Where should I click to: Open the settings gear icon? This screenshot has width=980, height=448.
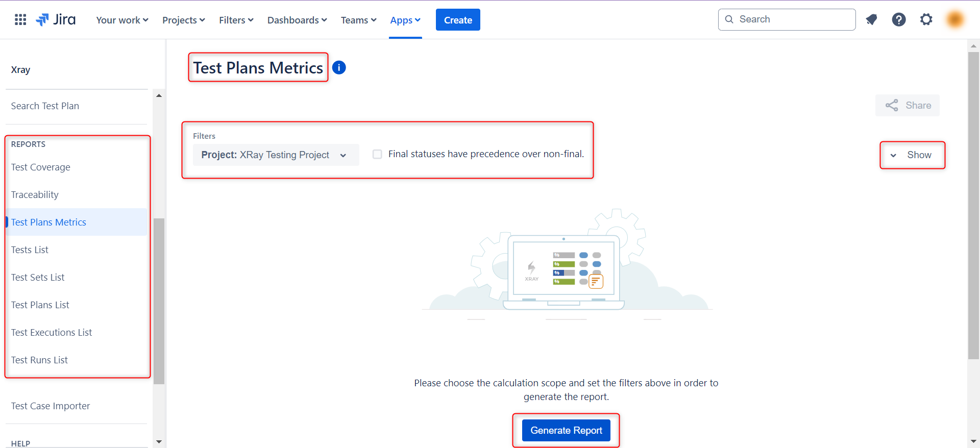click(x=926, y=20)
